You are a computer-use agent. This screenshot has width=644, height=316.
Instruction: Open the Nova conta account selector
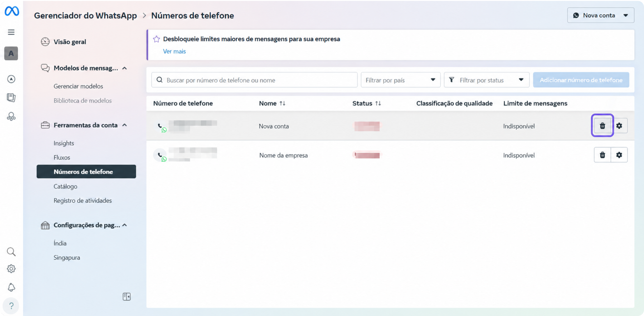(x=600, y=15)
